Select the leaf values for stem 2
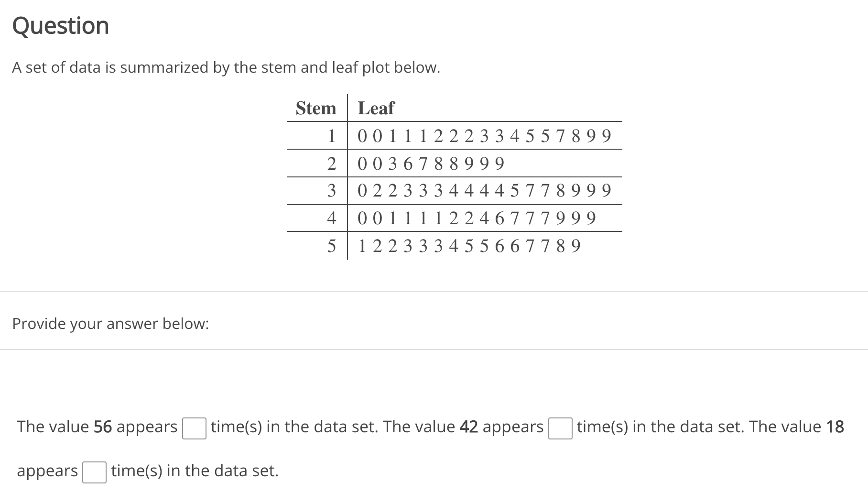Image resolution: width=868 pixels, height=493 pixels. (429, 164)
